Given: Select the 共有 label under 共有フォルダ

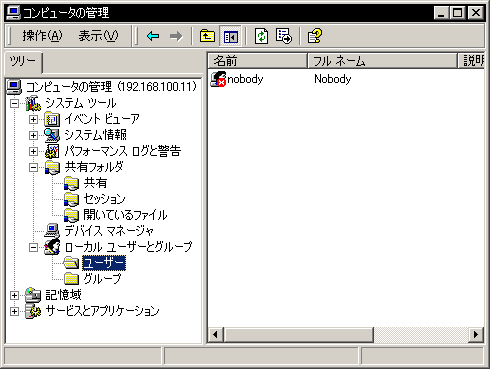Looking at the screenshot, I should click(95, 183).
